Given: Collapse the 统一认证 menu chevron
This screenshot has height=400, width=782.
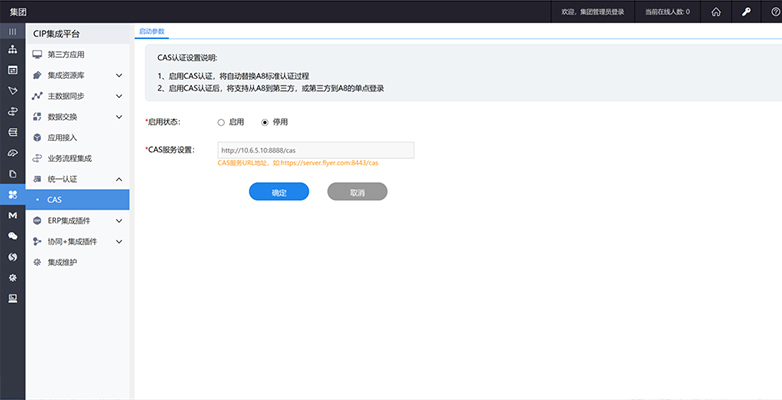Looking at the screenshot, I should pos(119,179).
